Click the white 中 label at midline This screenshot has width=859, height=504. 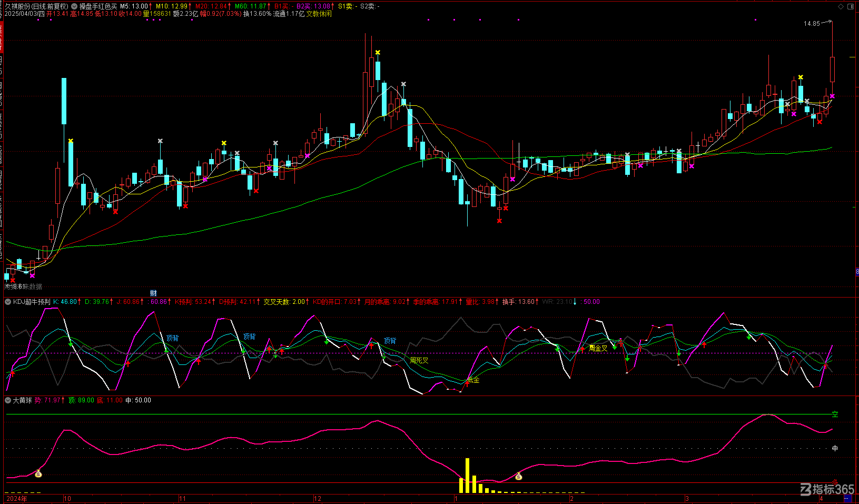pos(835,448)
